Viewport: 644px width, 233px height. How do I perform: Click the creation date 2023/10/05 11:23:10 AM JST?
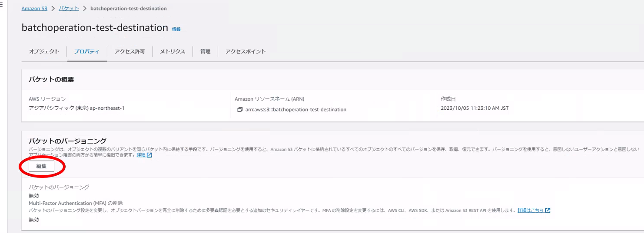(x=475, y=108)
